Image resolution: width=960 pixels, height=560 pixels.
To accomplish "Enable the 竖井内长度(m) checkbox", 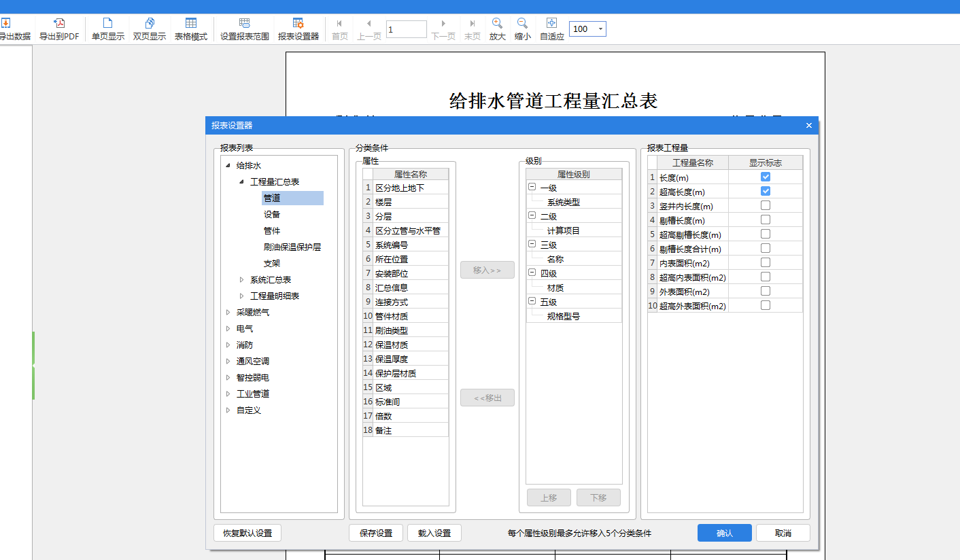I will click(766, 205).
